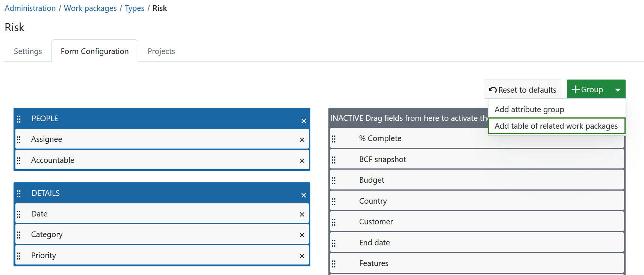The width and height of the screenshot is (644, 275).
Task: Delete the PEOPLE group
Action: coord(304,121)
